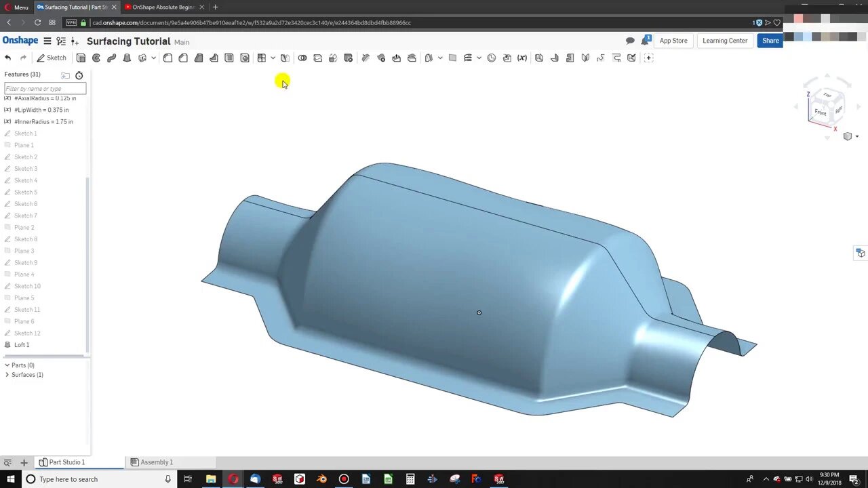Screen dimensions: 868x488
Task: Open the App Store
Action: coord(673,41)
